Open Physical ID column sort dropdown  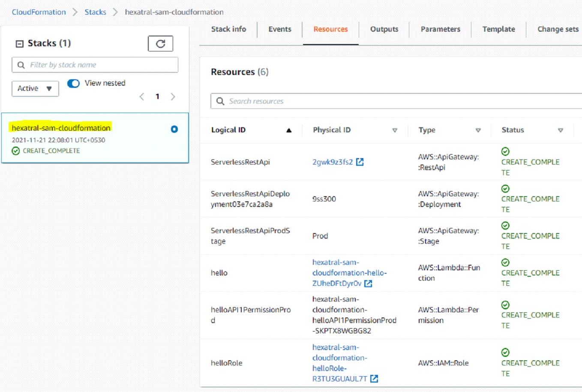pyautogui.click(x=395, y=130)
